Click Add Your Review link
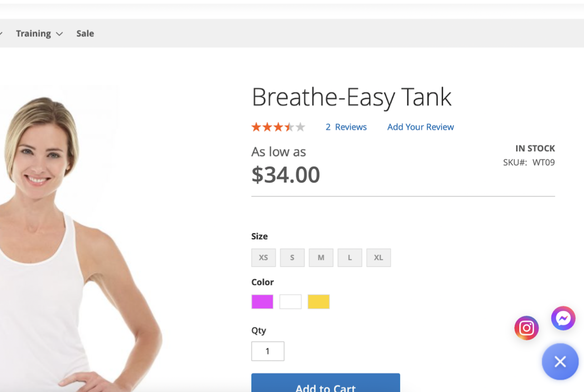The image size is (584, 392). coord(421,127)
